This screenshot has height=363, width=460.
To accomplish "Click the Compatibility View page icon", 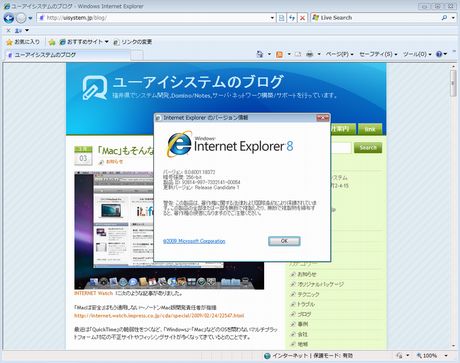I will pos(281,18).
